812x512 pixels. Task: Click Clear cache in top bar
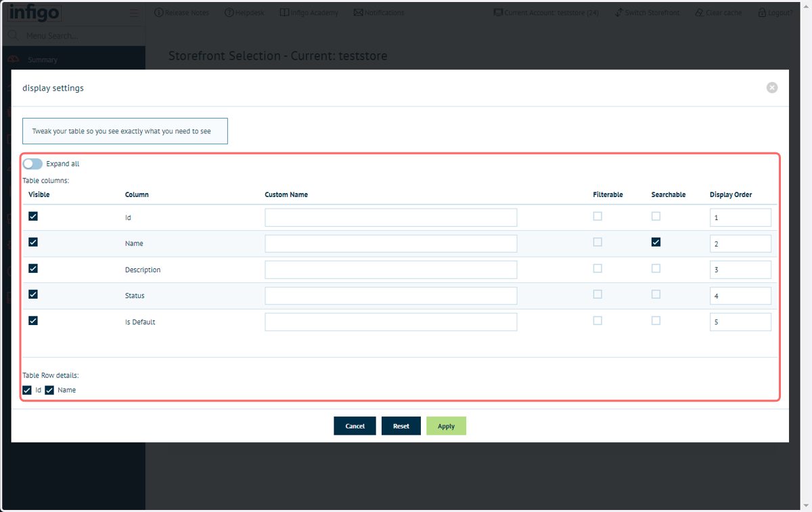point(718,13)
